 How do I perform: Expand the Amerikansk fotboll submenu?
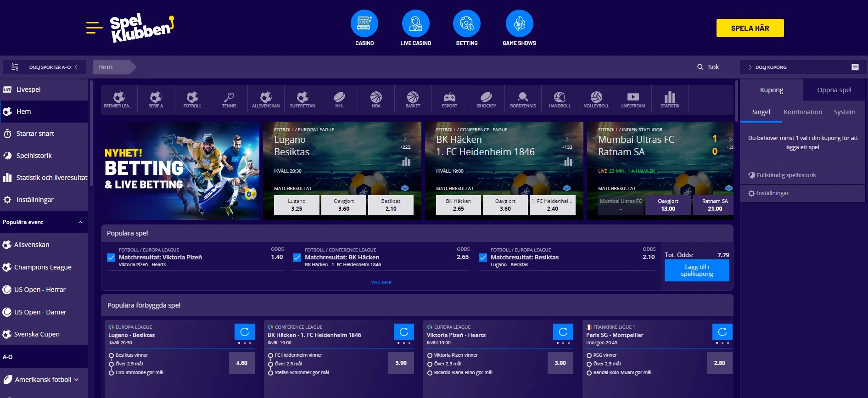76,380
